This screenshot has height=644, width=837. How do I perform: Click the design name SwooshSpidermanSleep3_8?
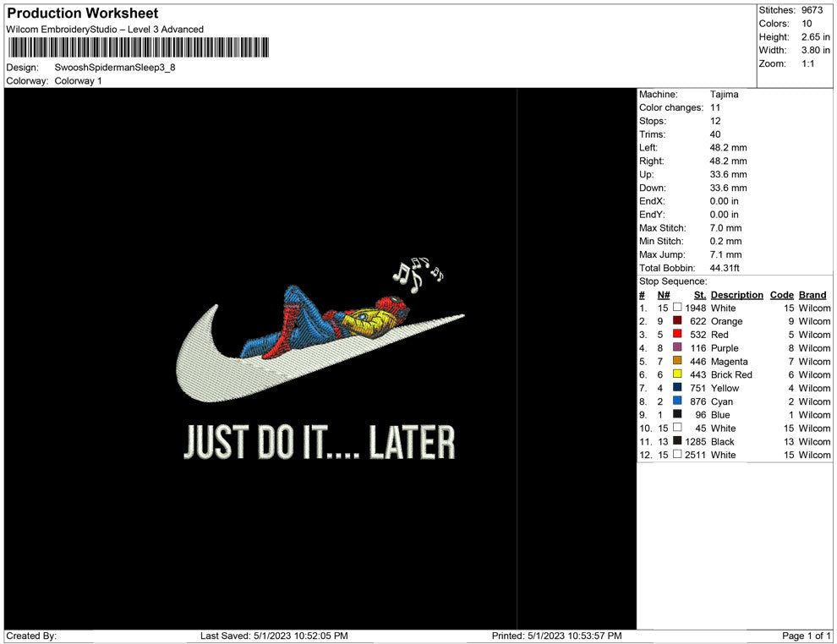click(x=115, y=68)
